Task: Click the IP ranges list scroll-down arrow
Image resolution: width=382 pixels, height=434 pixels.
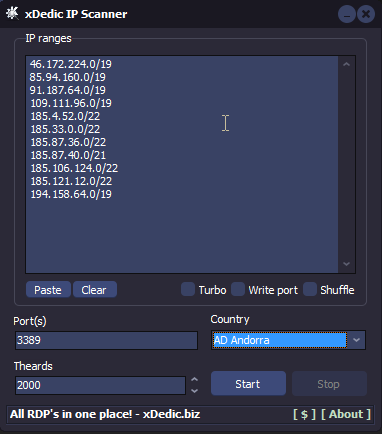Action: 347,264
